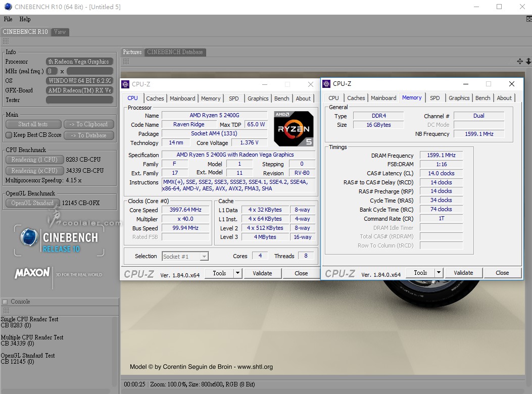Run Rendering (x CPU) benchmark
The height and width of the screenshot is (394, 532).
(34, 171)
